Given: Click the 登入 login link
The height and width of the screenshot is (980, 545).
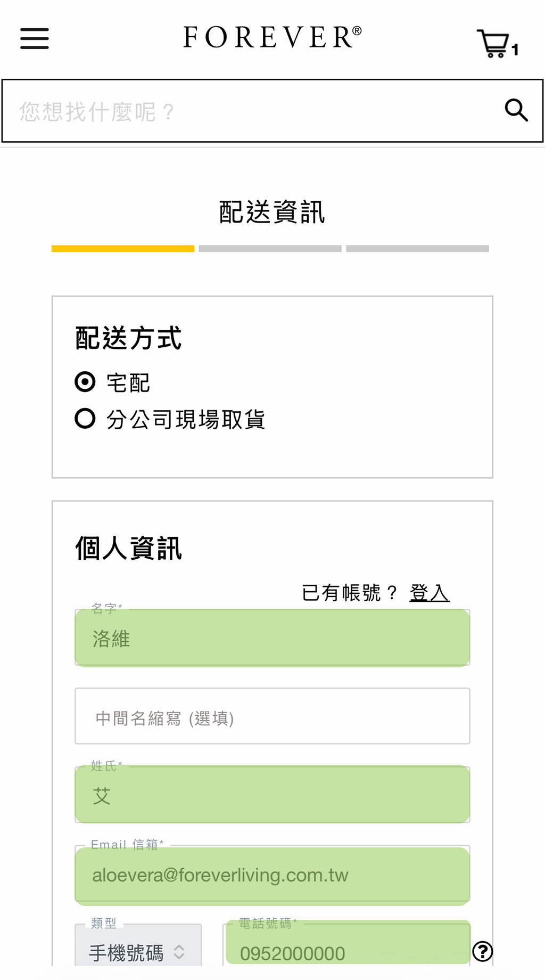Looking at the screenshot, I should tap(429, 592).
